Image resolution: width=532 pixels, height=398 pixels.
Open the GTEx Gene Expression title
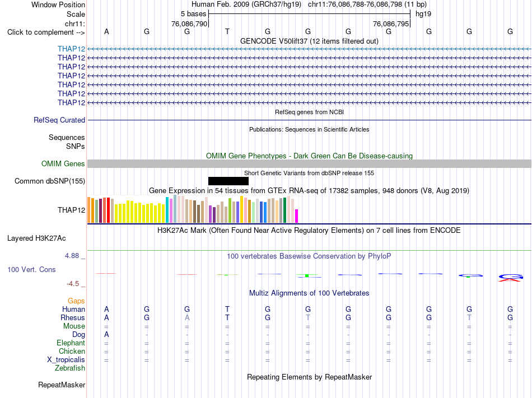click(x=309, y=190)
